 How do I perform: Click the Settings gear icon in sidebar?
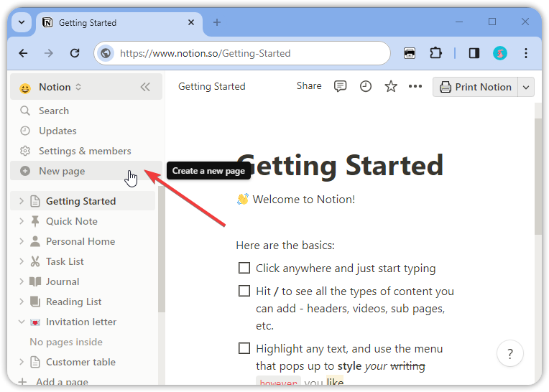coord(25,151)
